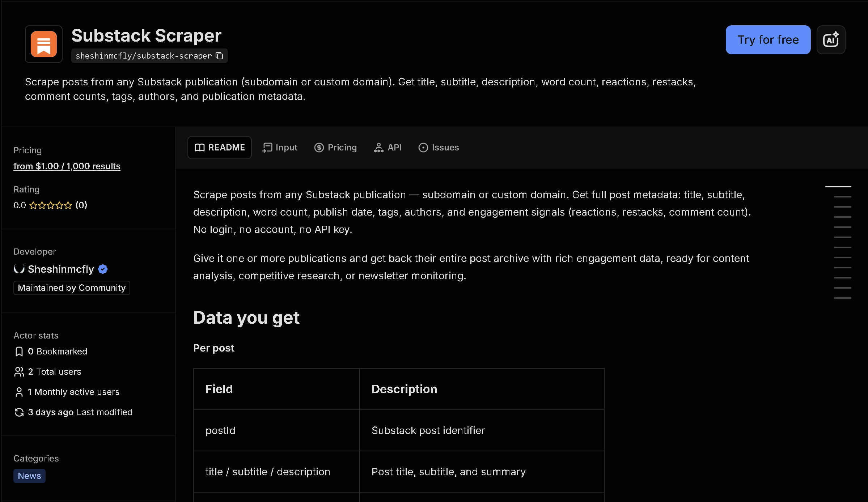This screenshot has height=502, width=868.
Task: Click the Monthly active users icon
Action: pos(19,392)
